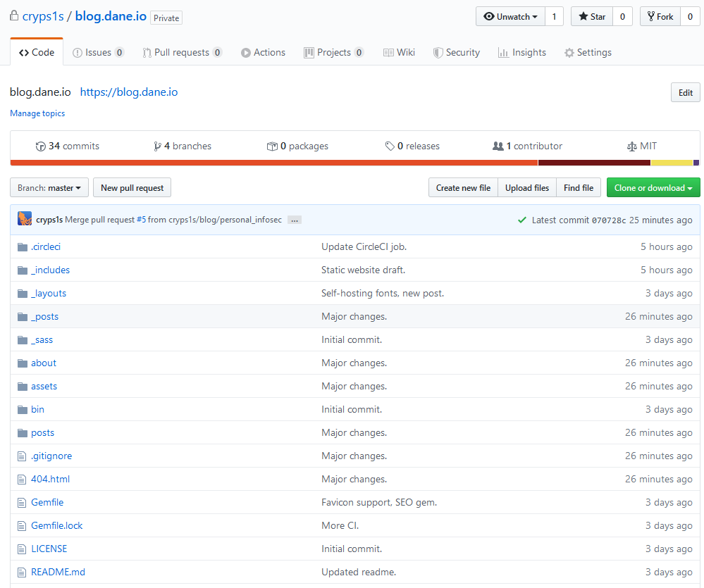Select the Code tab
704x588 pixels.
[37, 52]
